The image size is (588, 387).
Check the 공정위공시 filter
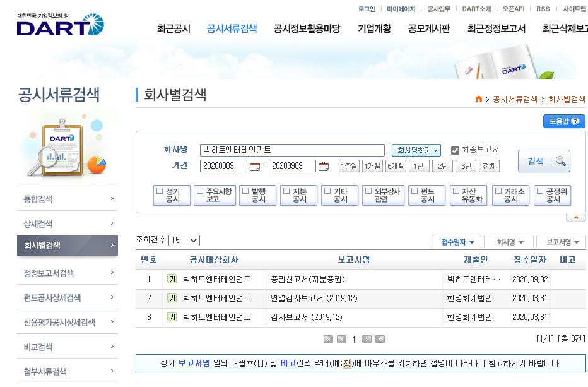(x=540, y=191)
